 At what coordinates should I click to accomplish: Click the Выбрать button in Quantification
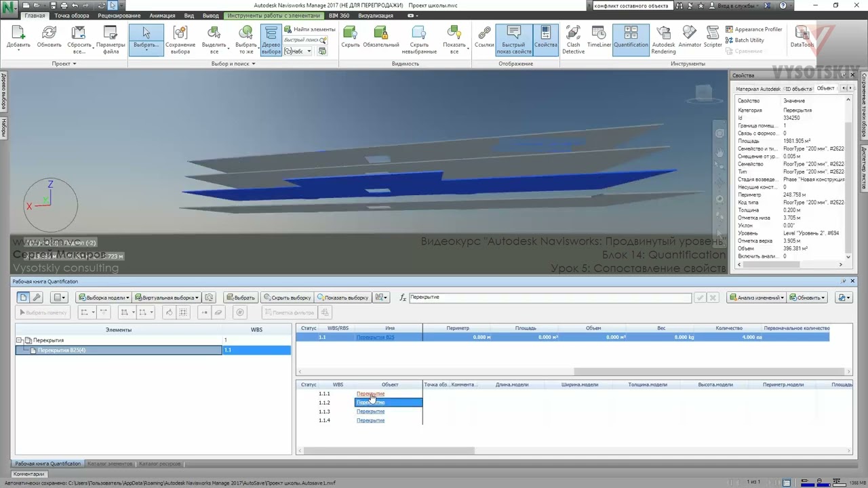click(x=241, y=298)
